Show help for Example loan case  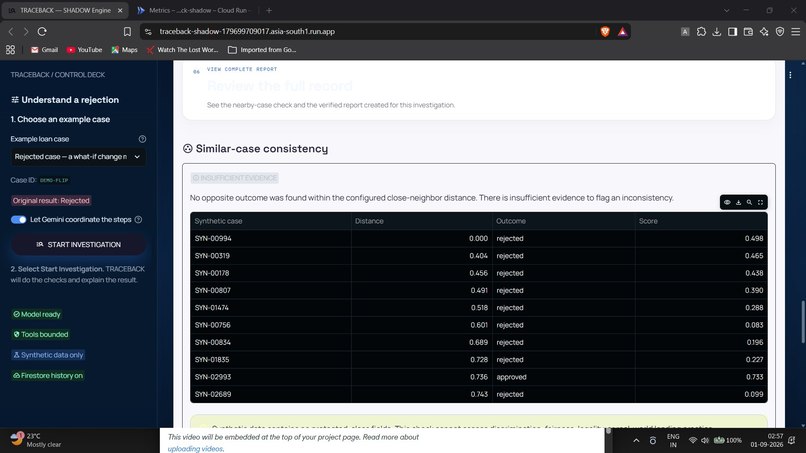pyautogui.click(x=142, y=139)
